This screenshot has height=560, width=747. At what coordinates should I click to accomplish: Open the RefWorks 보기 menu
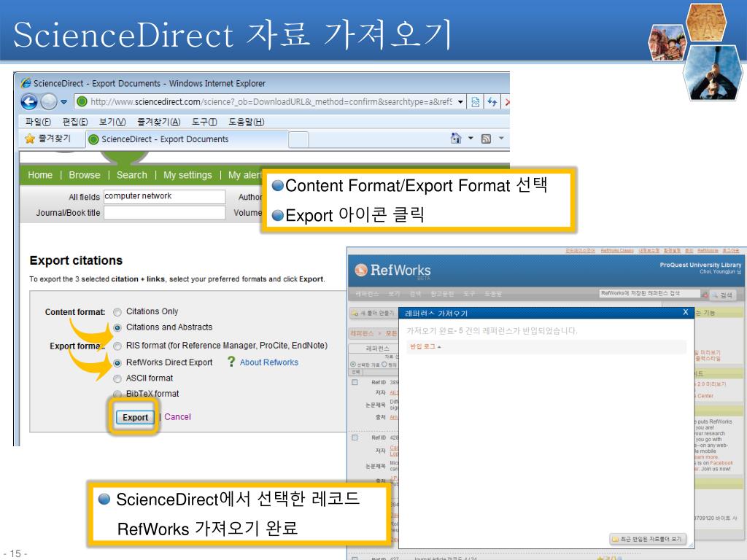394,294
